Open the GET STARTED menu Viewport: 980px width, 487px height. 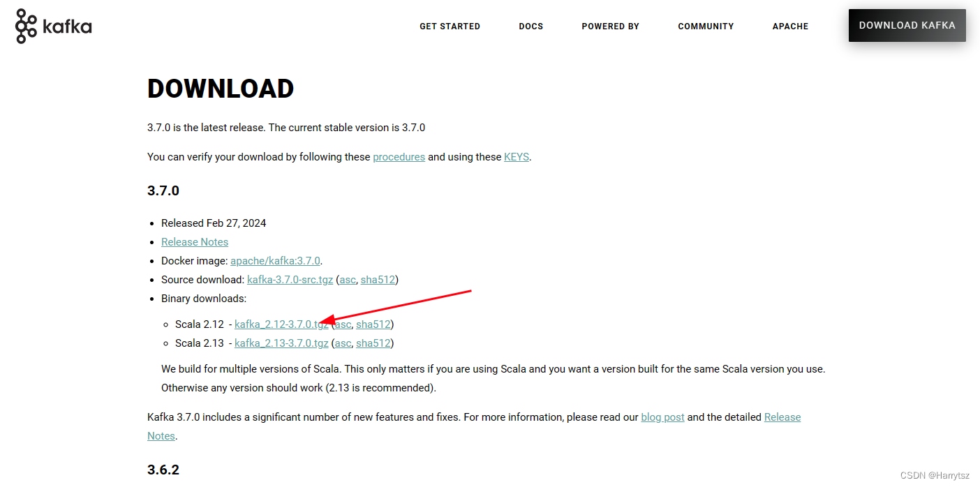click(450, 27)
